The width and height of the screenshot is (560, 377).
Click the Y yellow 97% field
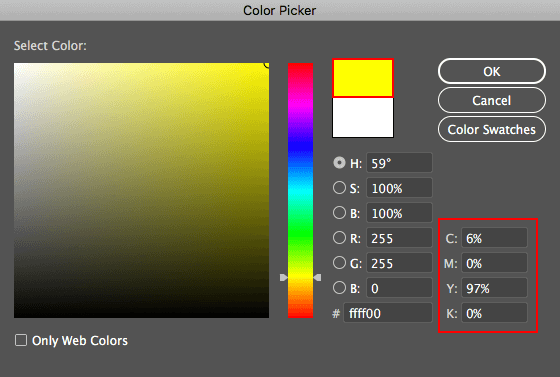point(494,288)
